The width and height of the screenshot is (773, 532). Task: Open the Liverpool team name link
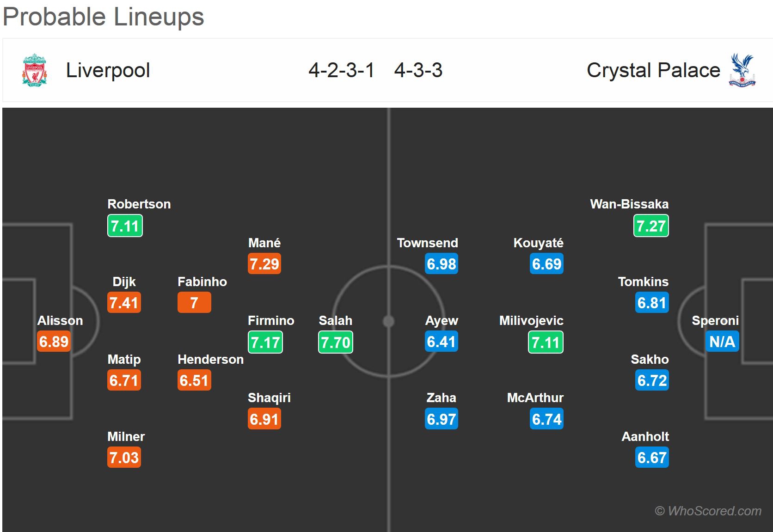pyautogui.click(x=108, y=70)
